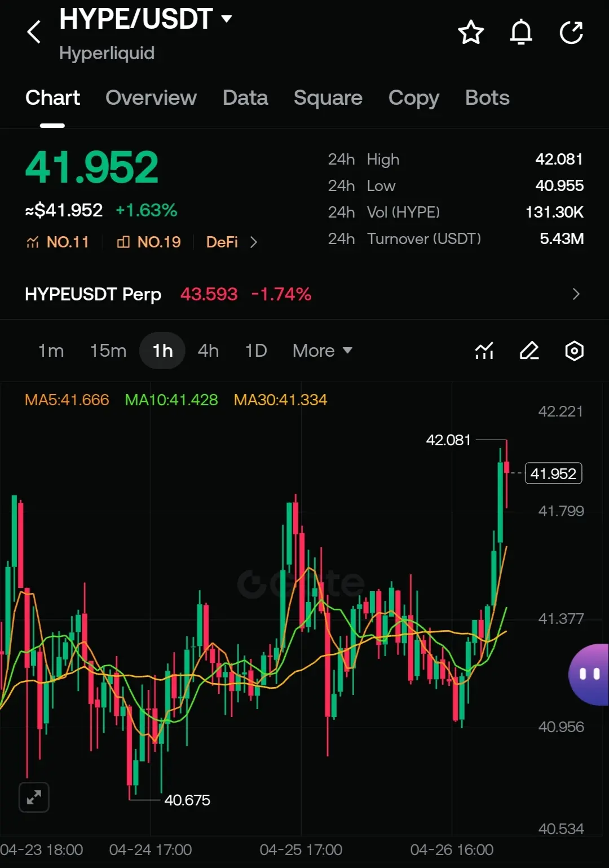The height and width of the screenshot is (868, 609).
Task: Tap the purple assistant bot bubble
Action: tap(589, 674)
